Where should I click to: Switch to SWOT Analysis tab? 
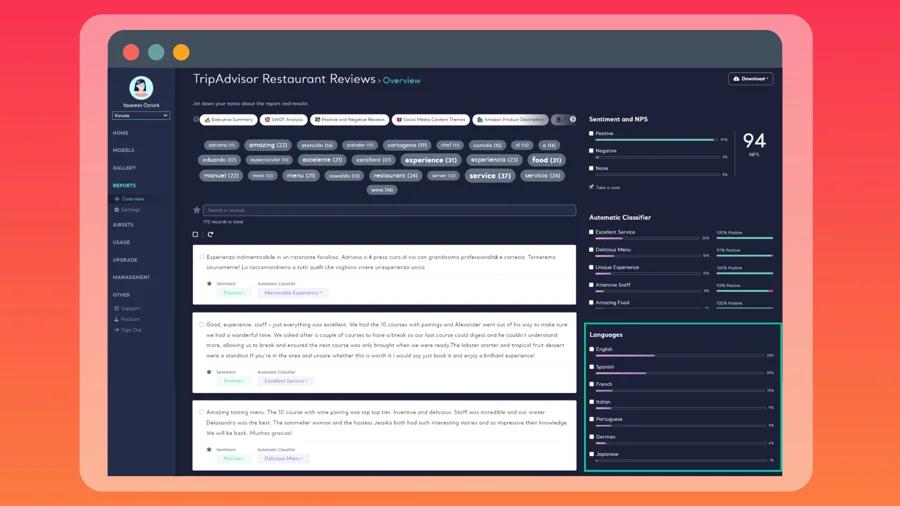point(284,119)
